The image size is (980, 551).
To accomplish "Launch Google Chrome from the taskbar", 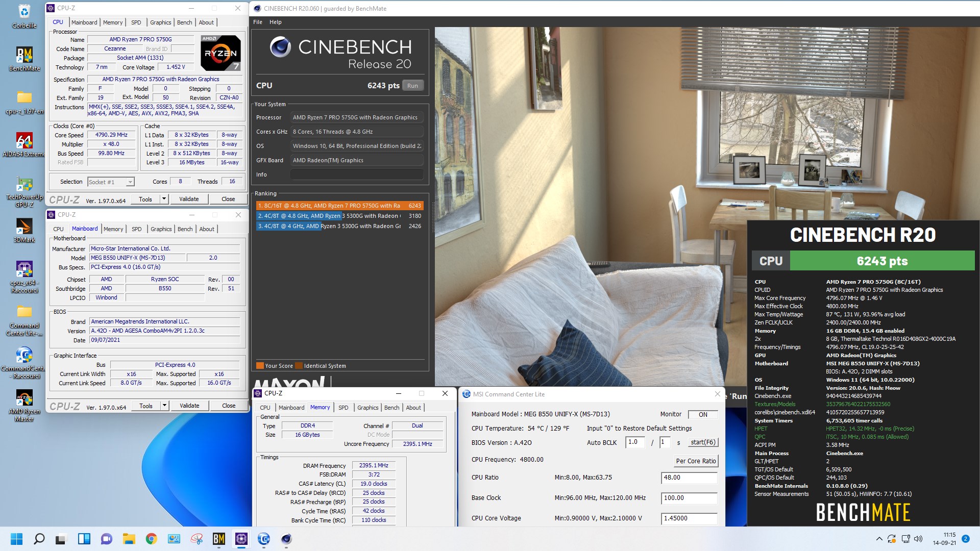I will tap(152, 539).
